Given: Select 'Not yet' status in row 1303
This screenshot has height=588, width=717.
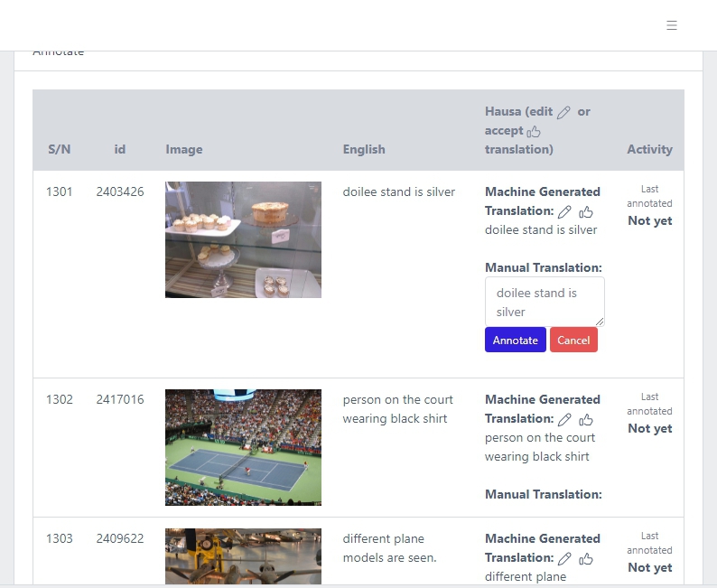Looking at the screenshot, I should (650, 567).
